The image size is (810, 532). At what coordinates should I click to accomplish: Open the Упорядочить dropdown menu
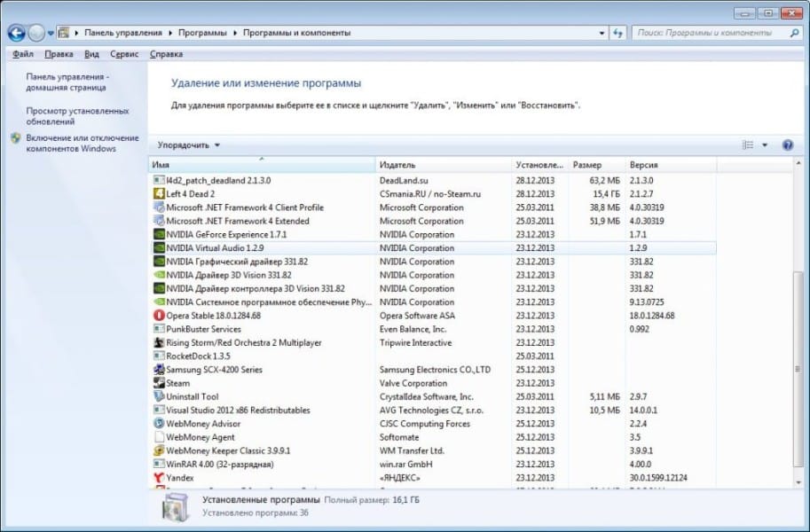click(x=186, y=145)
